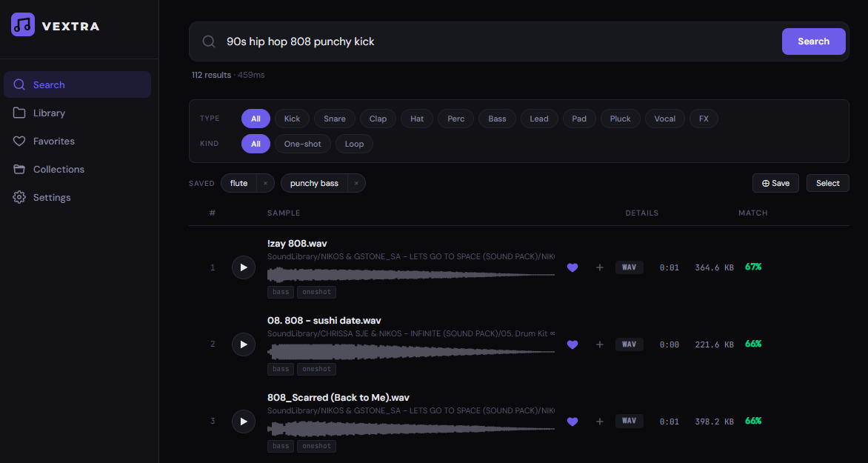Click the Vextra music note logo

click(x=23, y=24)
